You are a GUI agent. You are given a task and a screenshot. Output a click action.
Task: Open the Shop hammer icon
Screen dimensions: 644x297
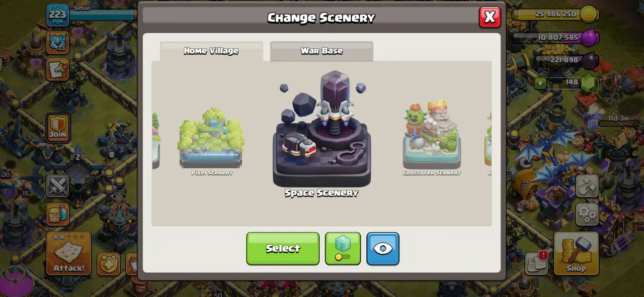pos(576,253)
